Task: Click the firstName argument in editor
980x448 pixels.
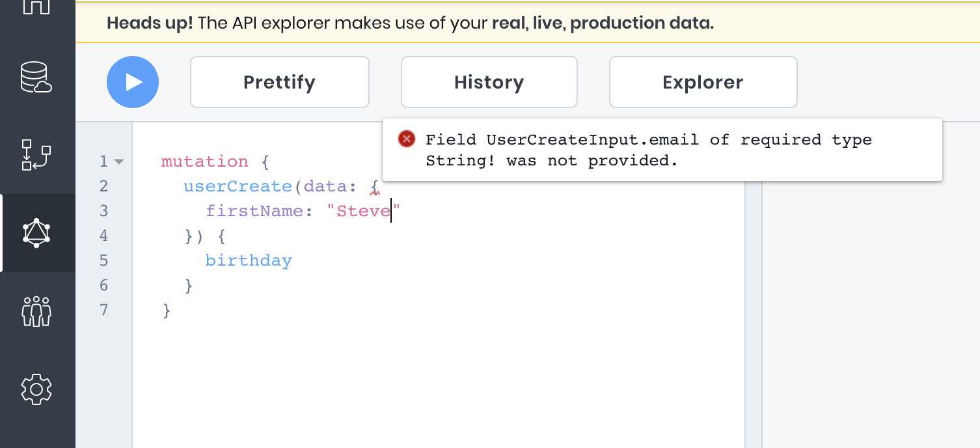Action: (254, 211)
